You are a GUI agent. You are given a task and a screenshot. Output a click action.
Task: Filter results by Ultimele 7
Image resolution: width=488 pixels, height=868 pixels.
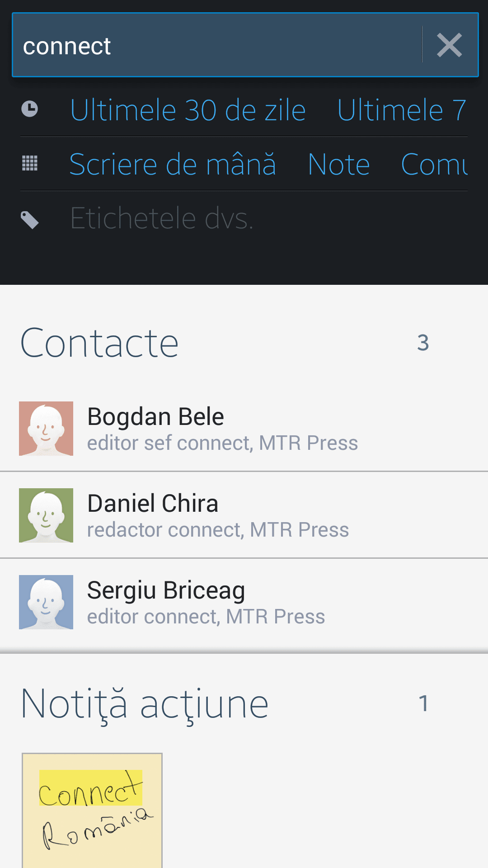coord(401,110)
